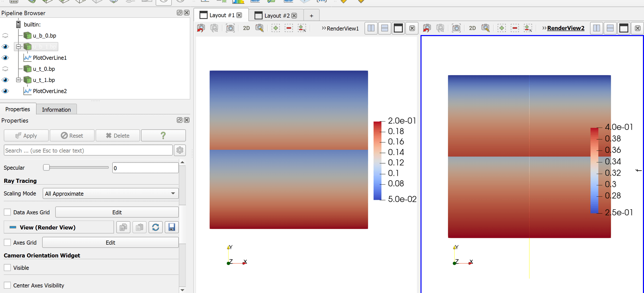The image size is (644, 293).
Task: Split RenderView1 horizontally
Action: (x=371, y=28)
